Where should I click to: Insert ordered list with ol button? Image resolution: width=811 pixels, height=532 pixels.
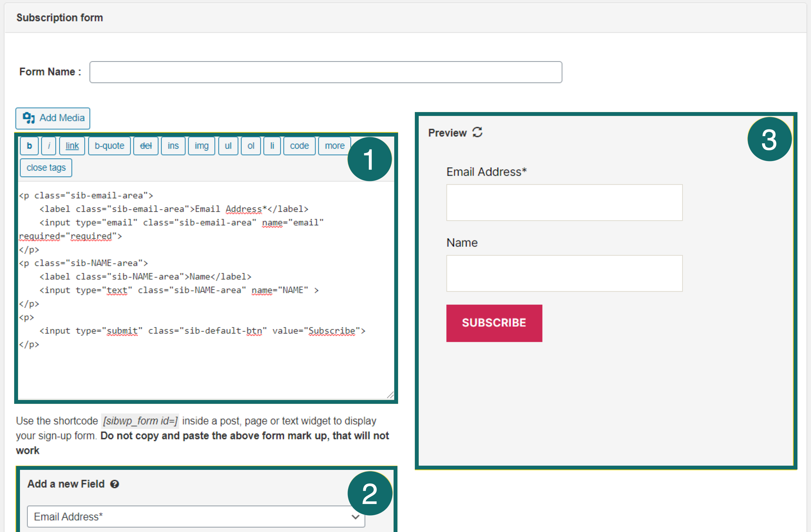[x=251, y=146]
